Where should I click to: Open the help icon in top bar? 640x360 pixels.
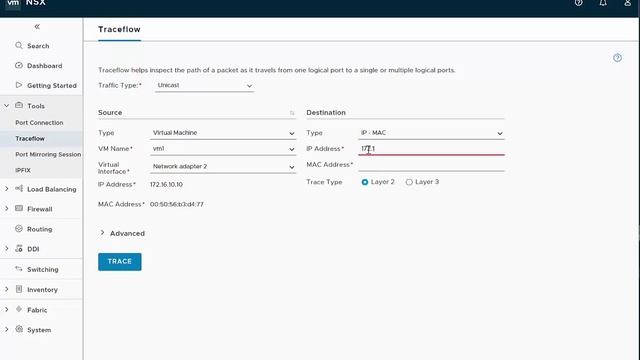click(578, 3)
